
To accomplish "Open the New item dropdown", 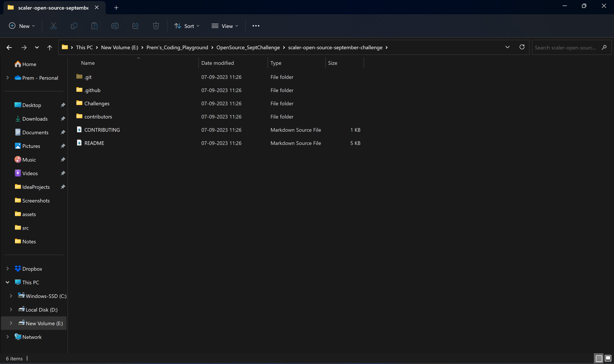I will [x=22, y=26].
